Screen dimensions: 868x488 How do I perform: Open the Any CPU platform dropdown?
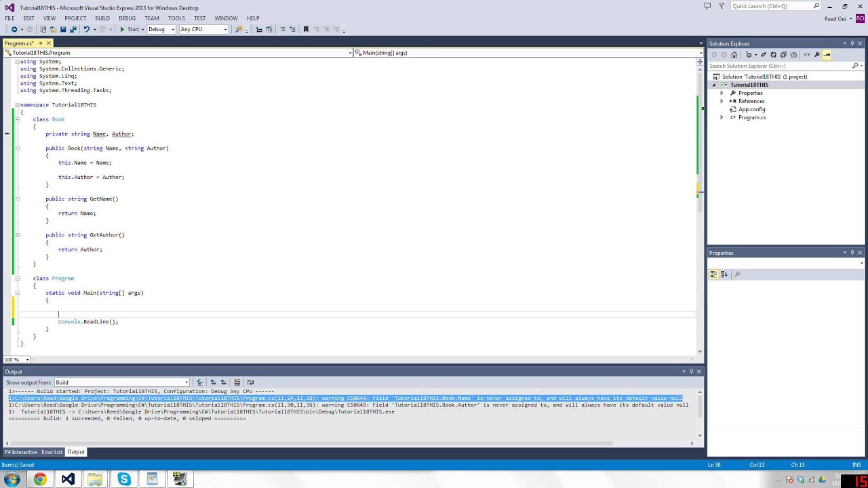(x=203, y=29)
